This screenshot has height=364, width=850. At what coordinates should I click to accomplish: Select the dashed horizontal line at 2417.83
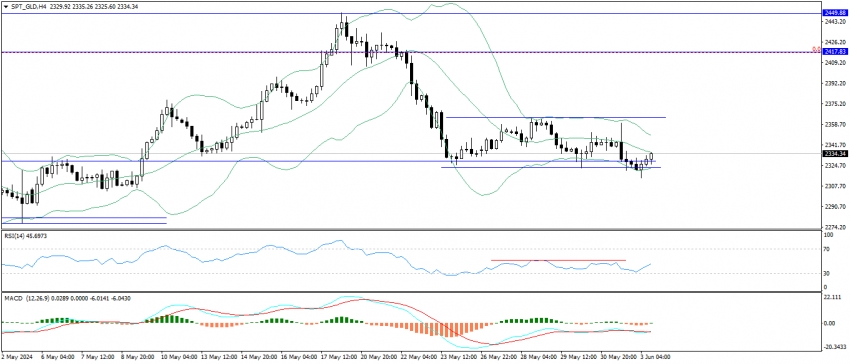click(x=410, y=52)
